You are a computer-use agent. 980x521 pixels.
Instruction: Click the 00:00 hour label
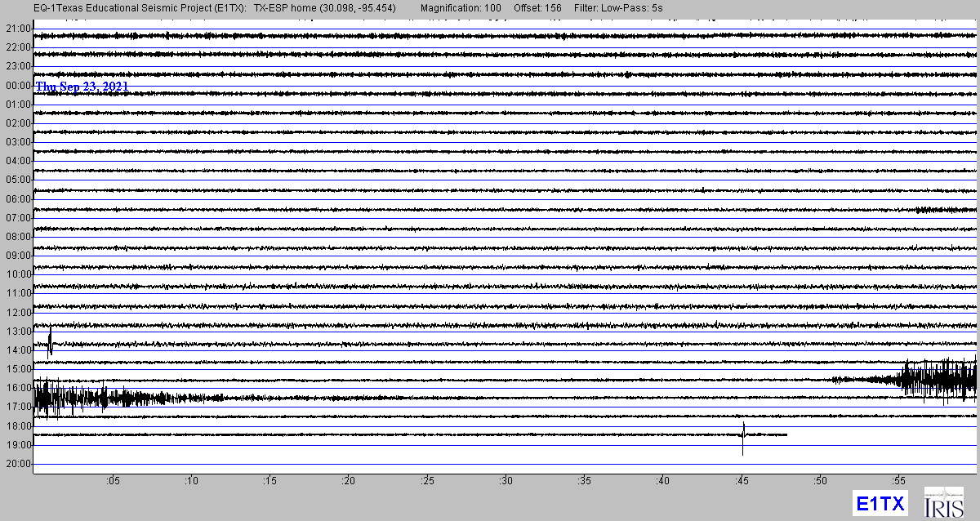point(18,86)
